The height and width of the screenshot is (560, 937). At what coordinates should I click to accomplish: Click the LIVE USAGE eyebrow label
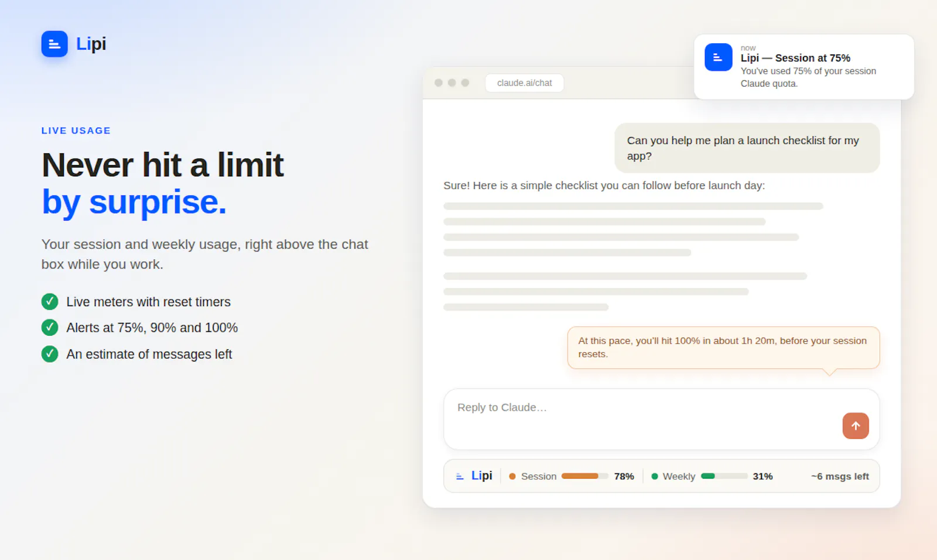click(76, 130)
